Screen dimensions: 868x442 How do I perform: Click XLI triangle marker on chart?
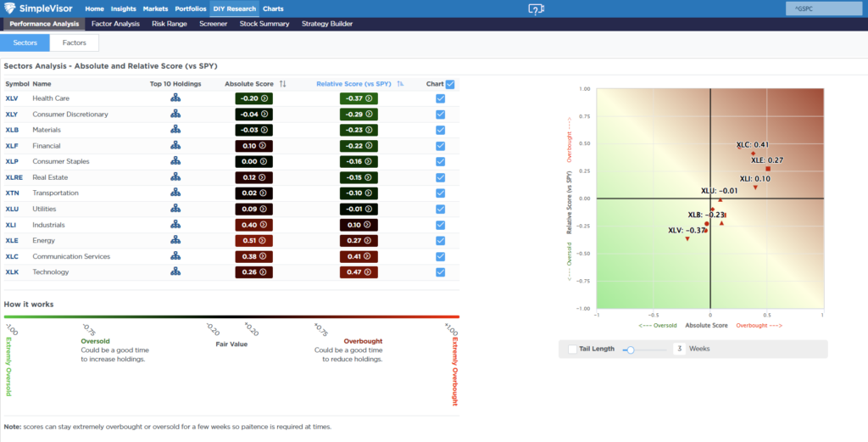(x=755, y=187)
